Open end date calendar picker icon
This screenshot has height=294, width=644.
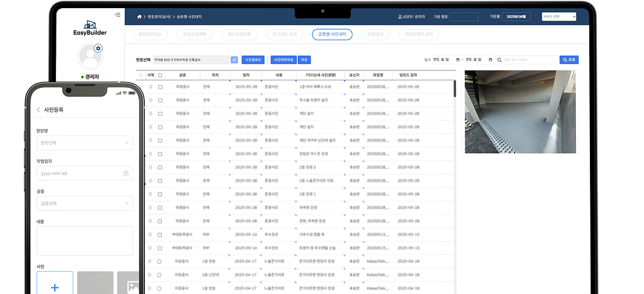click(490, 60)
